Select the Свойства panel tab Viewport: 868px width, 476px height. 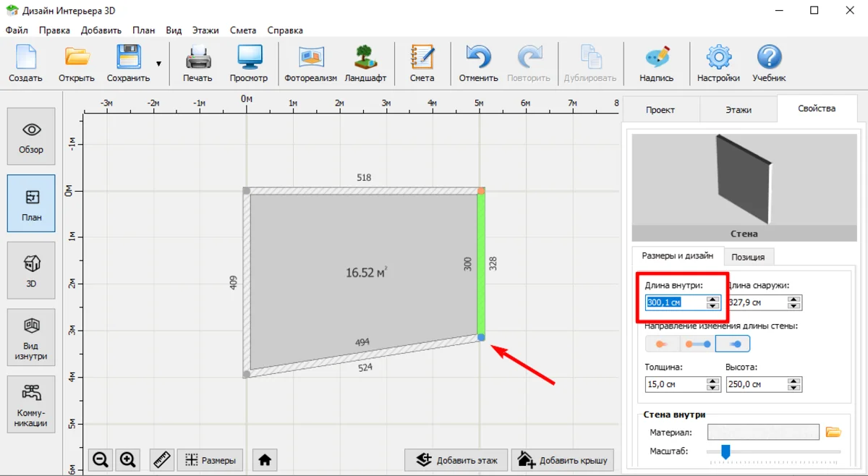pos(817,109)
